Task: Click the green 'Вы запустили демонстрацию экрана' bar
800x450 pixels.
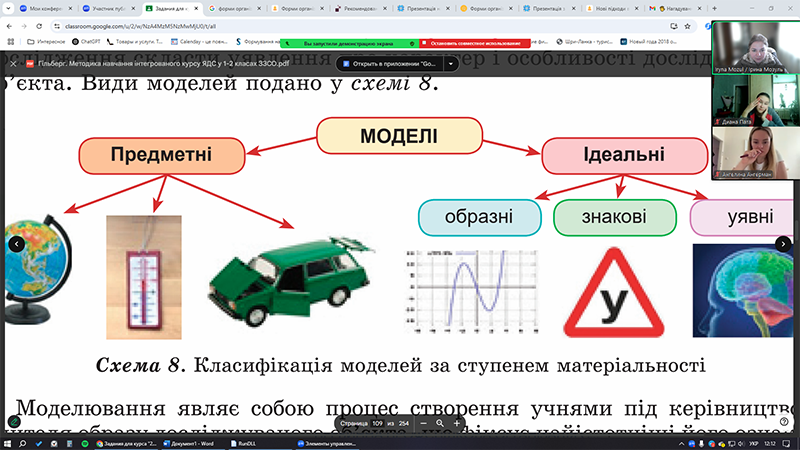Action: coord(349,43)
